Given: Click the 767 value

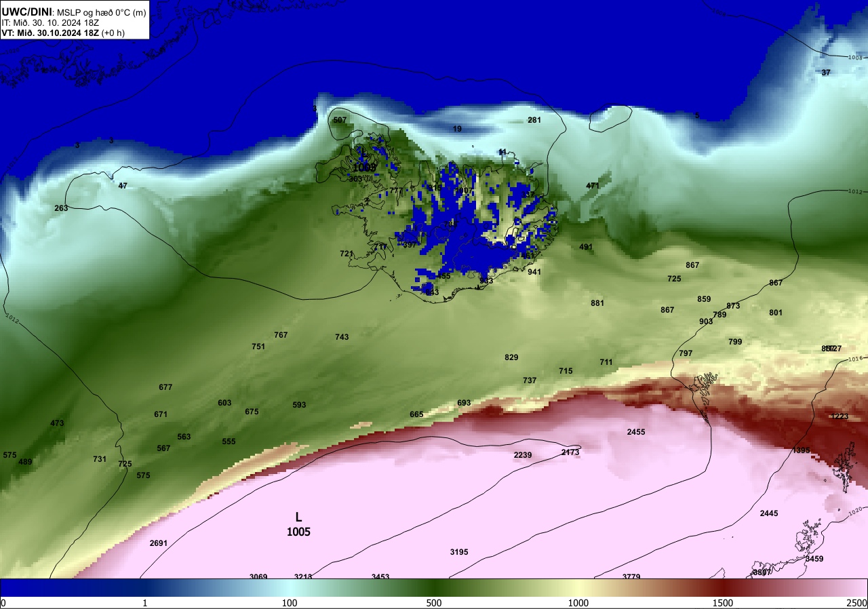Looking at the screenshot, I should [281, 335].
